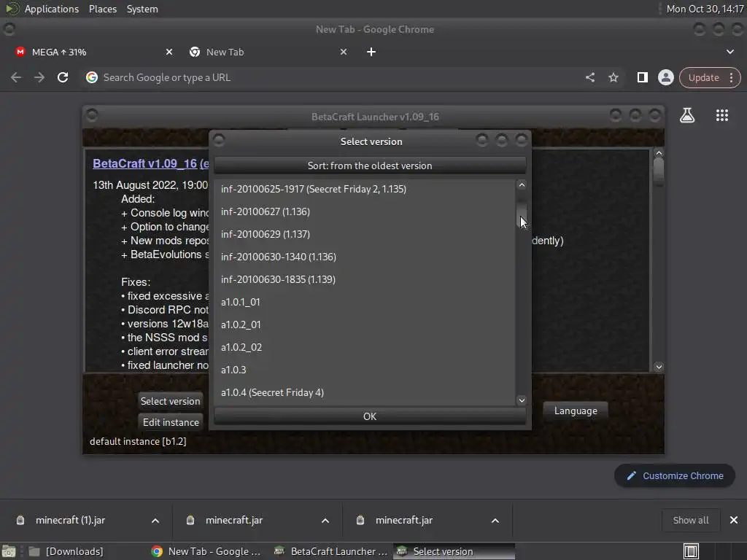The image size is (747, 560).
Task: Open a new tab with the plus icon
Action: tap(371, 52)
